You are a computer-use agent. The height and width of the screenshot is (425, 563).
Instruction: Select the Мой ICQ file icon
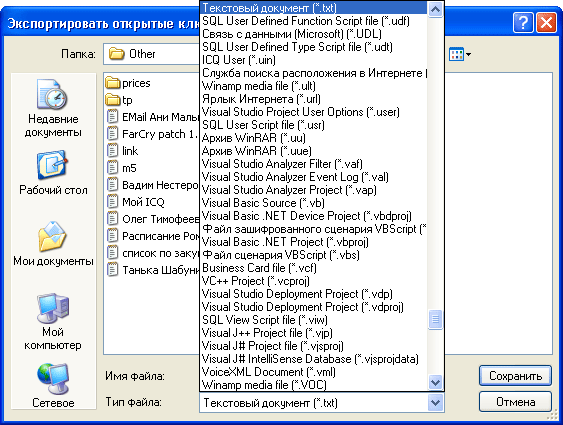click(113, 202)
